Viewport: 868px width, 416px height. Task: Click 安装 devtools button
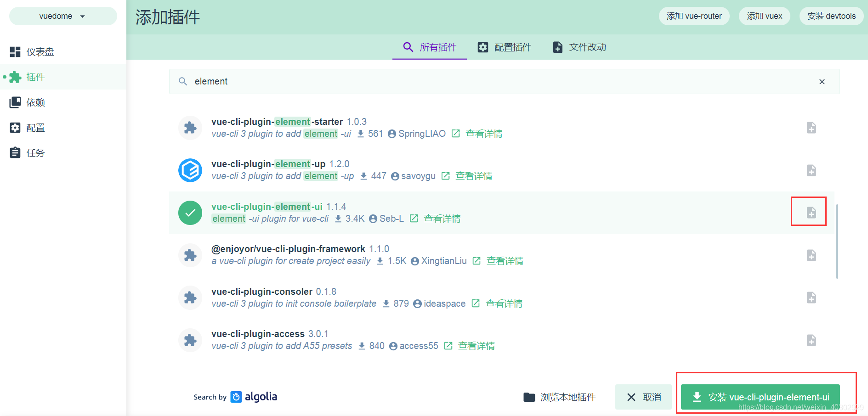(x=831, y=16)
